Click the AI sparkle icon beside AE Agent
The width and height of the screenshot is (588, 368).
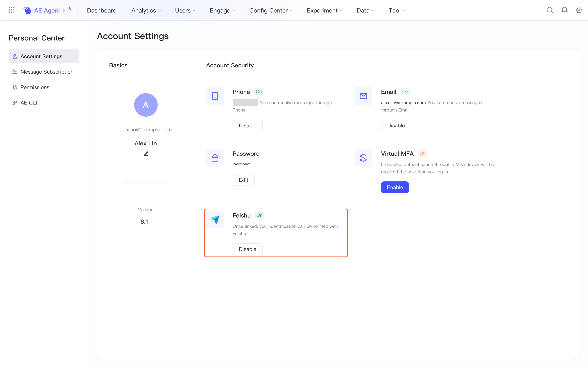point(70,9)
